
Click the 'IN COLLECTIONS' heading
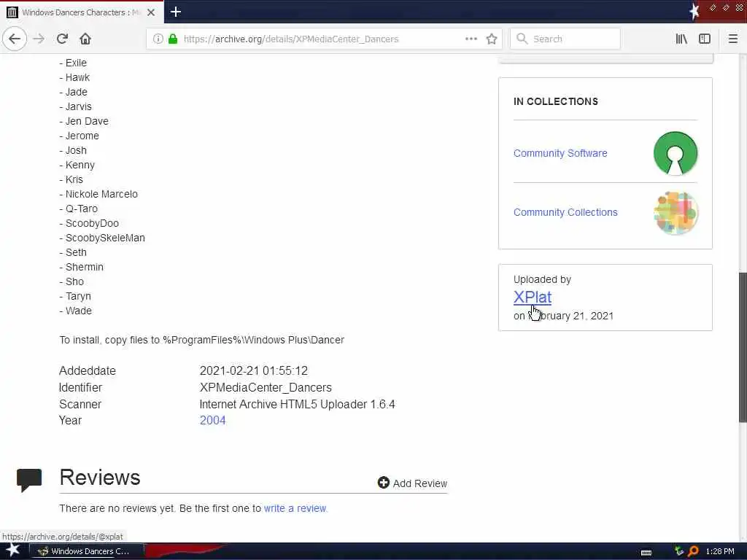tap(555, 101)
